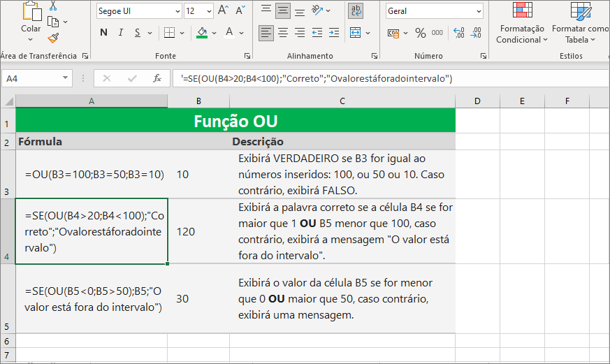This screenshot has width=610, height=364.
Task: Click the accounting currency format icon
Action: [393, 34]
